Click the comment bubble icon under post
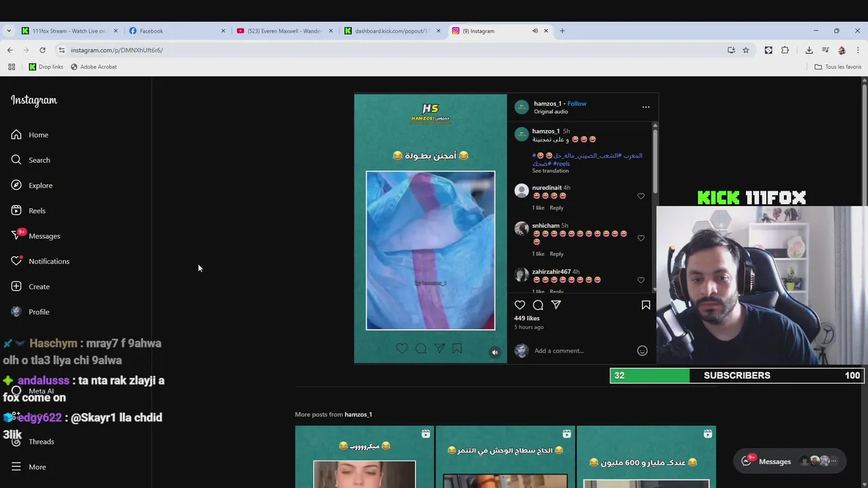 [x=538, y=305]
